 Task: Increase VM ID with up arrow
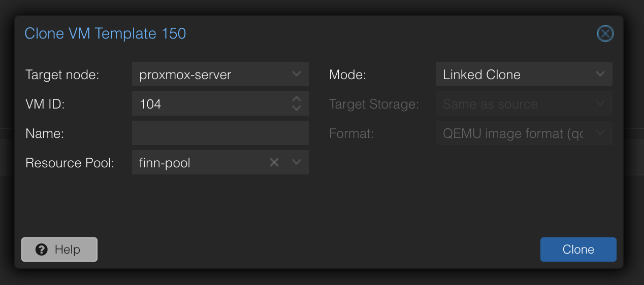pos(297,99)
